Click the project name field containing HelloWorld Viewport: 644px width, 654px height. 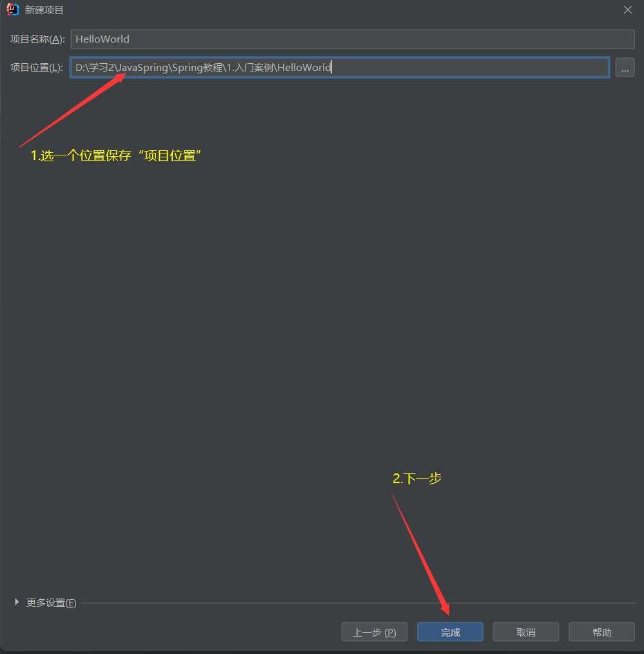353,39
